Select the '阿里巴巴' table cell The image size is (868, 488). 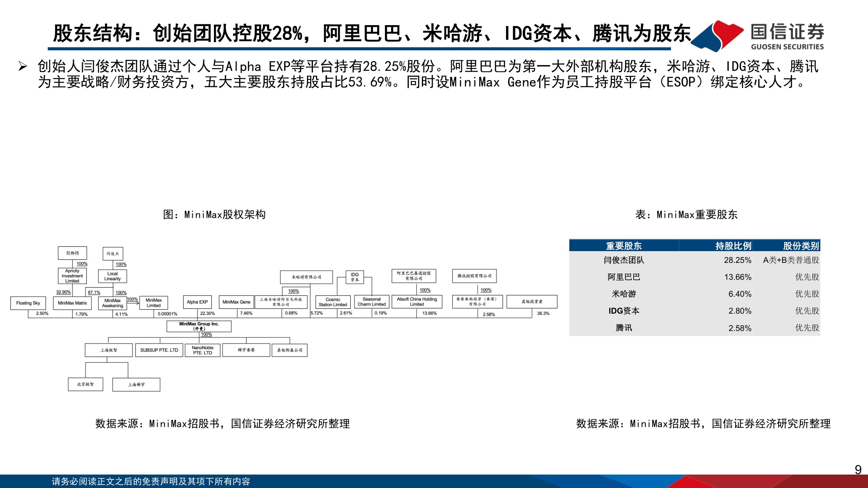click(624, 277)
